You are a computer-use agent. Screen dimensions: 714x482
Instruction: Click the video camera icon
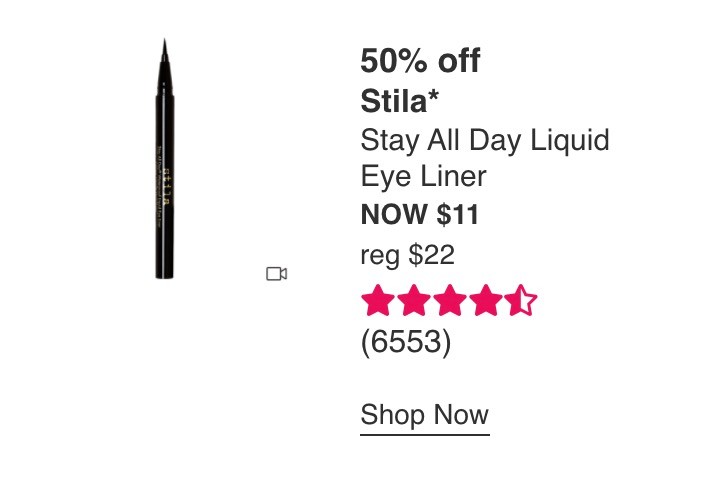point(276,274)
